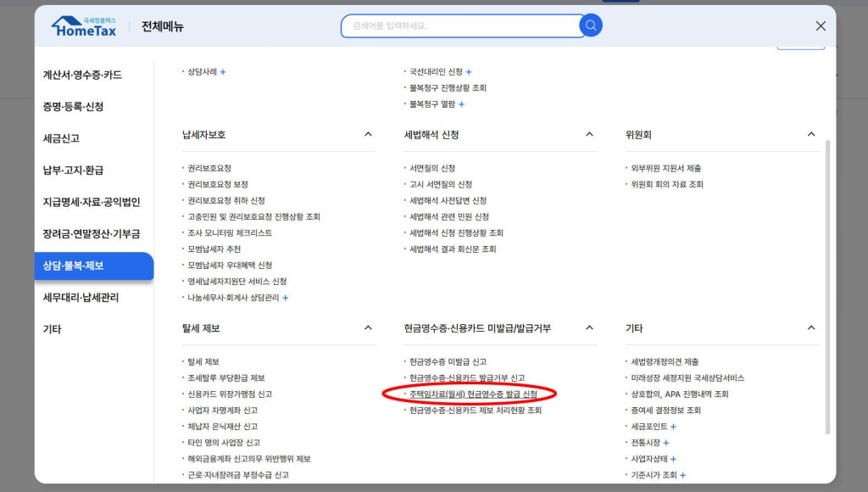Click plus icon beside 세금포인트
The width and height of the screenshot is (868, 492).
coord(674,427)
